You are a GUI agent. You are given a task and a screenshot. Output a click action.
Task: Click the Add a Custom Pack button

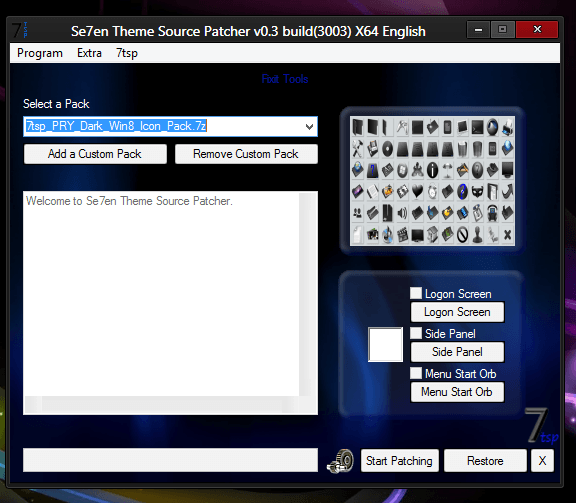tap(95, 154)
